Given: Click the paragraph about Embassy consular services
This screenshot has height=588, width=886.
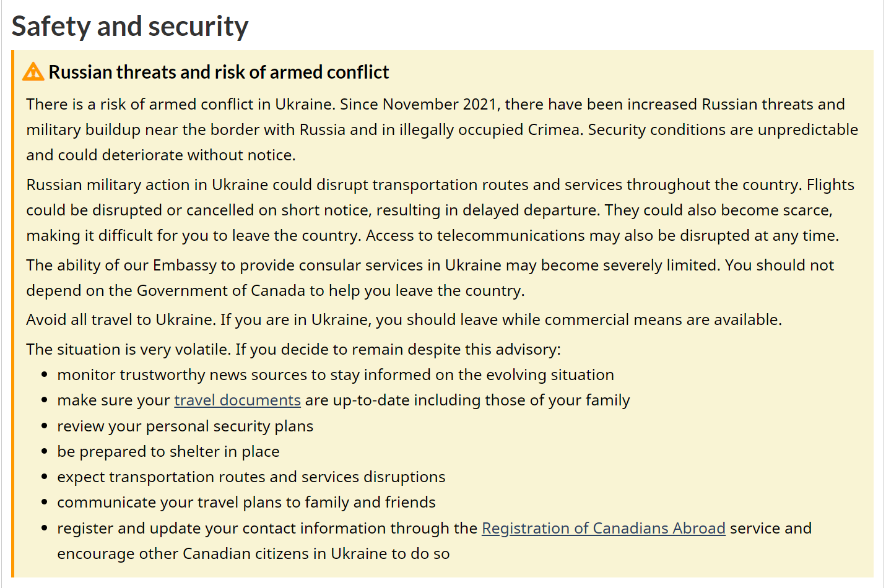Looking at the screenshot, I should (x=430, y=277).
